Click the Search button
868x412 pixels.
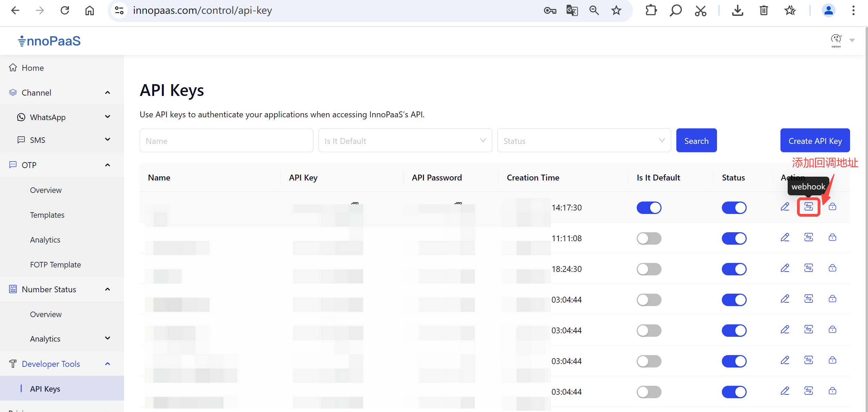(x=696, y=140)
